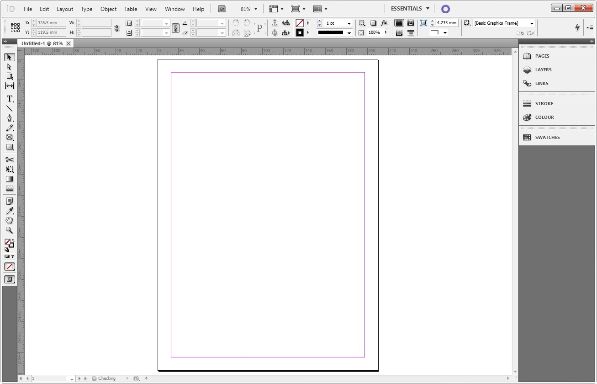597x384 pixels.
Task: Toggle constrain proportions for scaling
Action: (176, 28)
